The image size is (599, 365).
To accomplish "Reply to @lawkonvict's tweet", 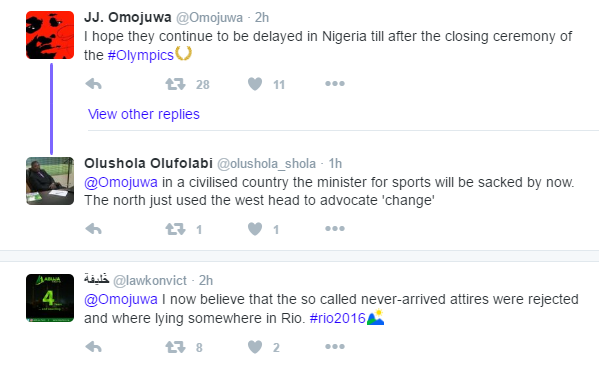I will [x=93, y=347].
